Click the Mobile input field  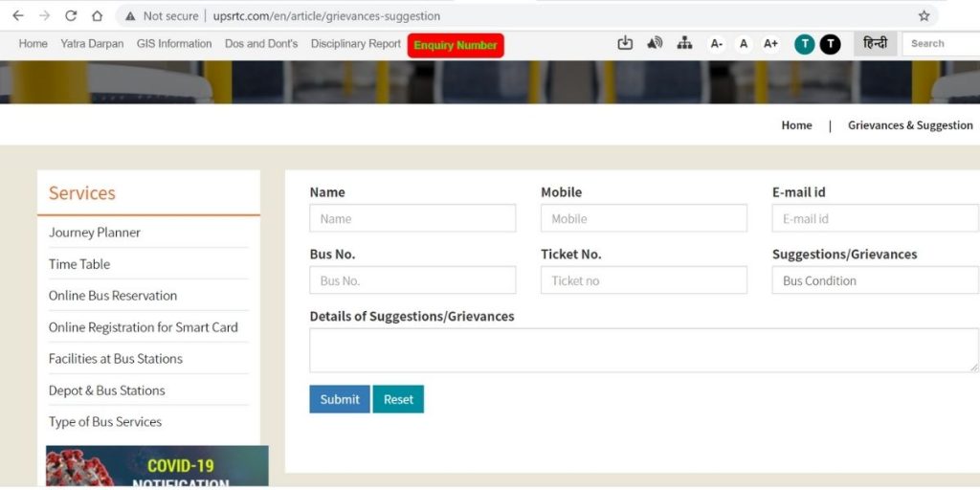(643, 218)
